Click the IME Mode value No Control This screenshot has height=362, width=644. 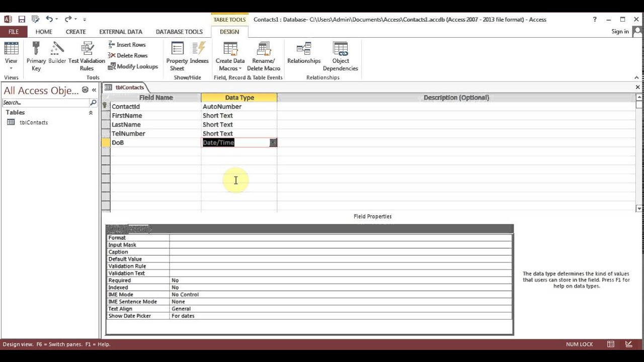341,295
